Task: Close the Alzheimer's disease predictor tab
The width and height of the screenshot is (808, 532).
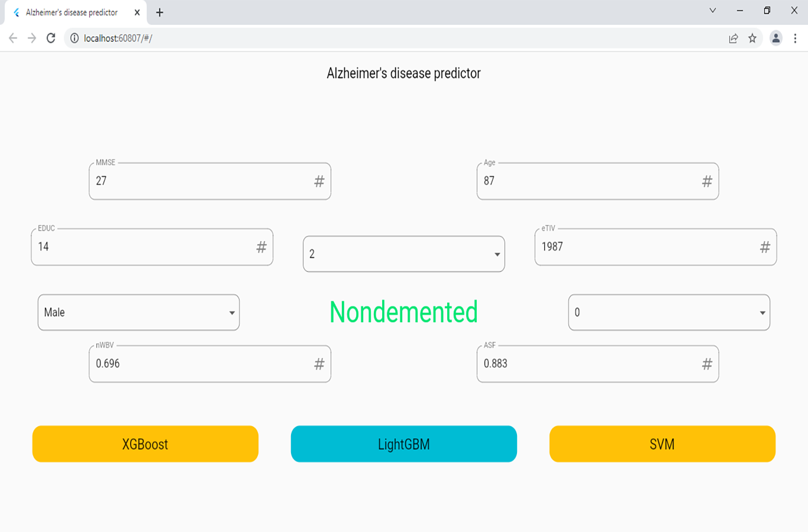Action: 137,12
